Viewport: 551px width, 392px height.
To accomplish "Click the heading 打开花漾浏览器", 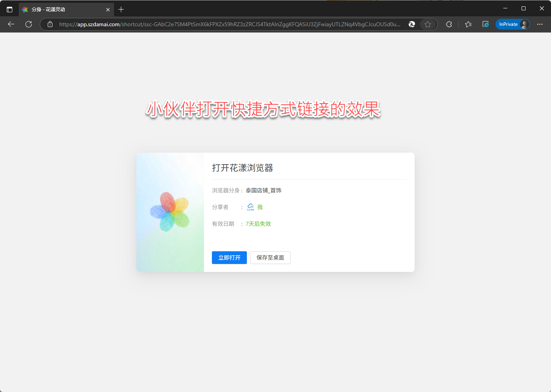I will pyautogui.click(x=243, y=168).
